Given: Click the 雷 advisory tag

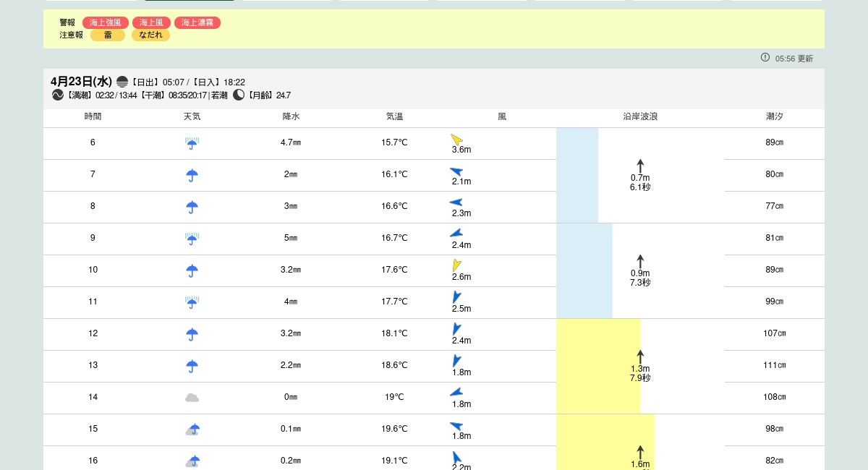Looking at the screenshot, I should click(108, 35).
